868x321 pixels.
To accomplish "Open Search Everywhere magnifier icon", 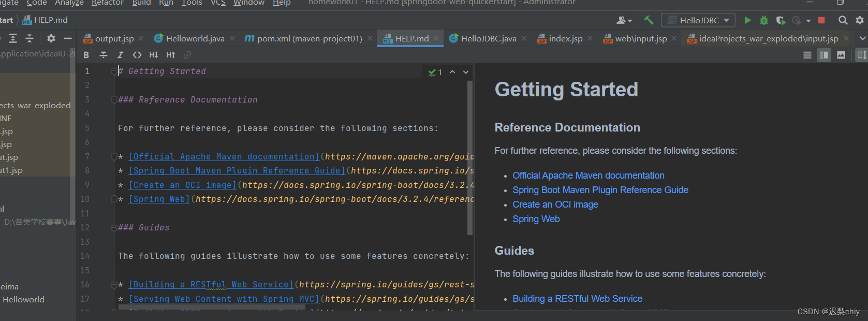I will point(843,20).
